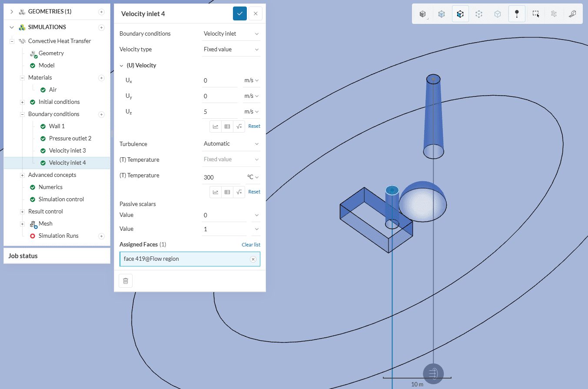Open the Velocity type dropdown

pyautogui.click(x=231, y=49)
